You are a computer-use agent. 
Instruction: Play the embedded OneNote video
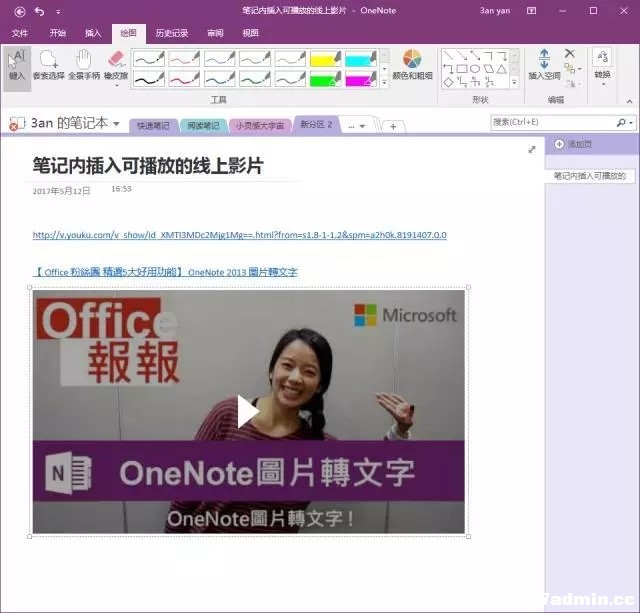point(248,412)
